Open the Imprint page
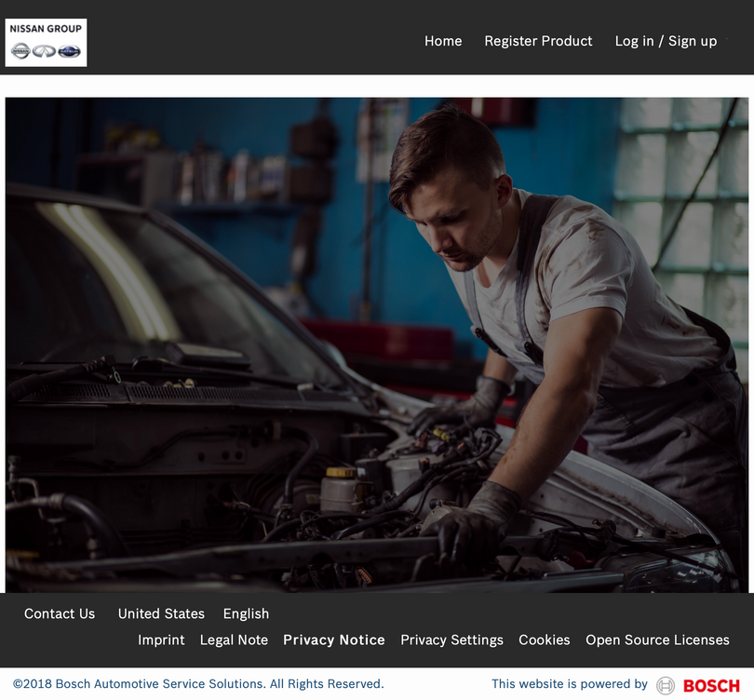 click(161, 640)
